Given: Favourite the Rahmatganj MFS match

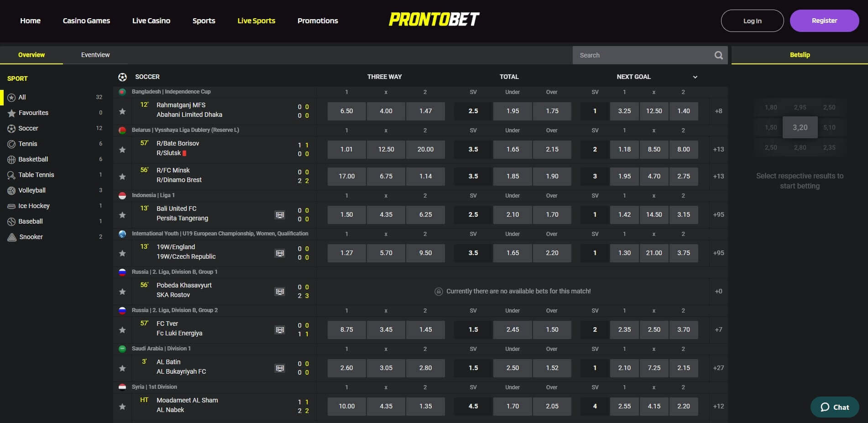Looking at the screenshot, I should (122, 111).
